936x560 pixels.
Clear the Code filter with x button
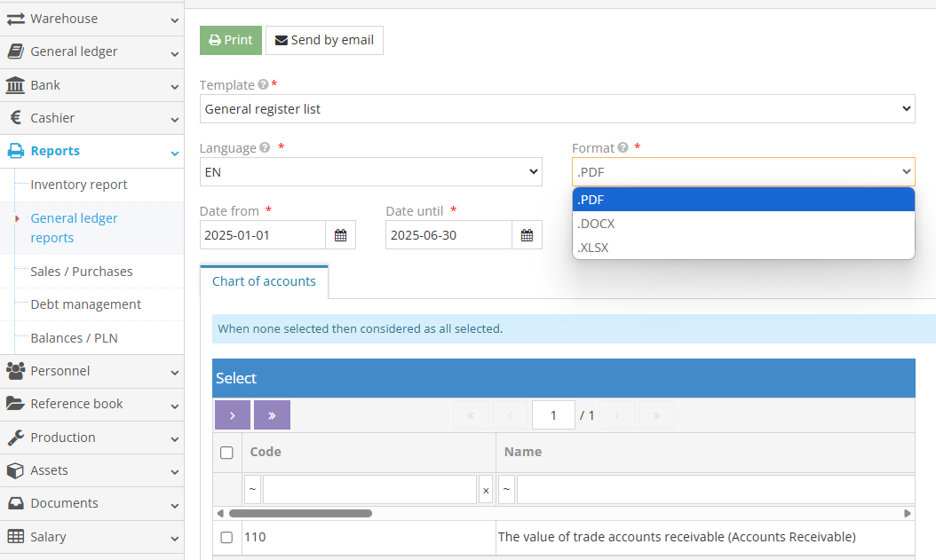point(485,490)
